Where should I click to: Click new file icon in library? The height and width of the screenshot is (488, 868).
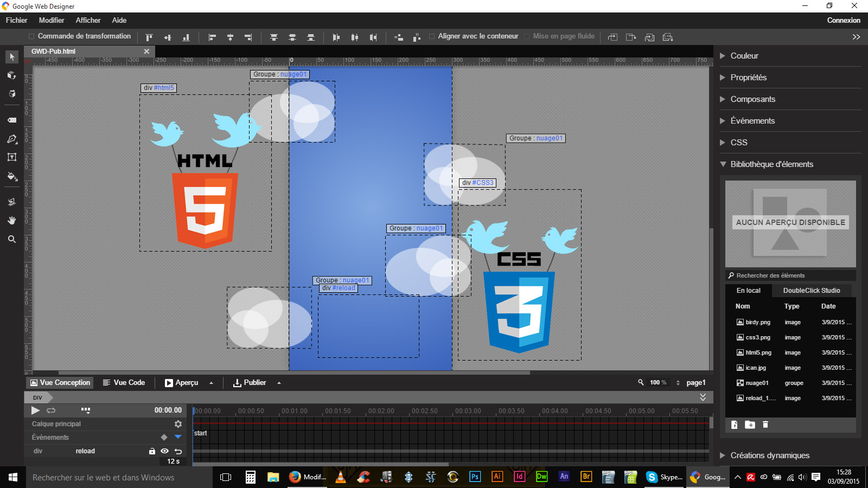[735, 425]
